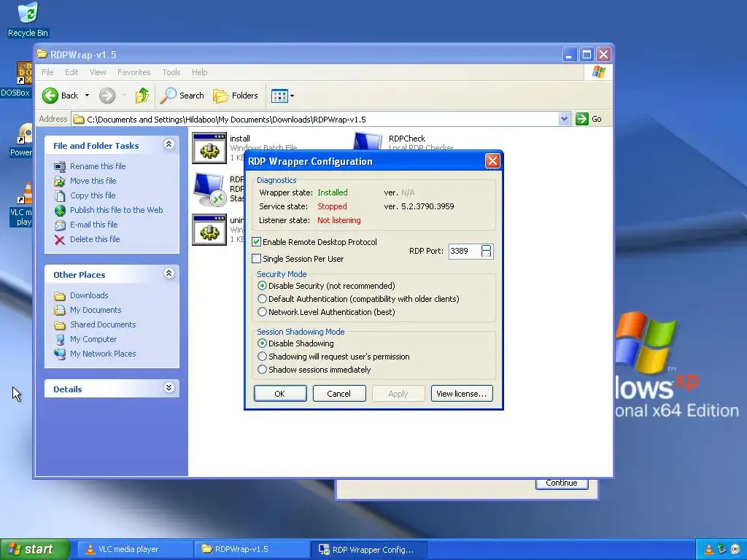747x560 pixels.
Task: Select Shadow sessions immediately option
Action: coord(262,370)
